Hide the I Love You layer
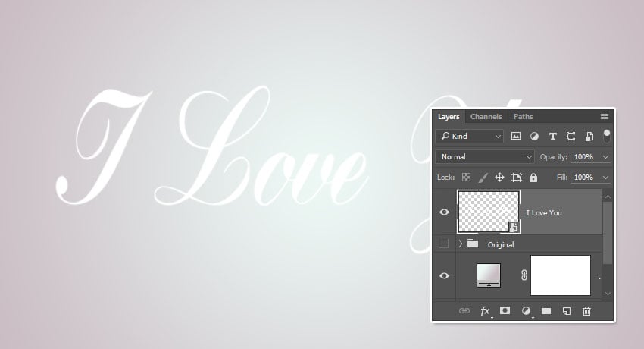644x349 pixels. 444,212
